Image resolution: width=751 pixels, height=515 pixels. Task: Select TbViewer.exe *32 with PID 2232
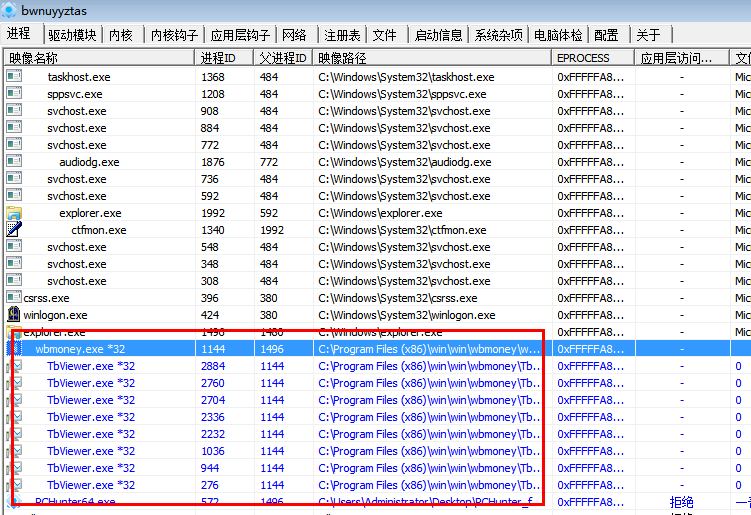point(378,434)
